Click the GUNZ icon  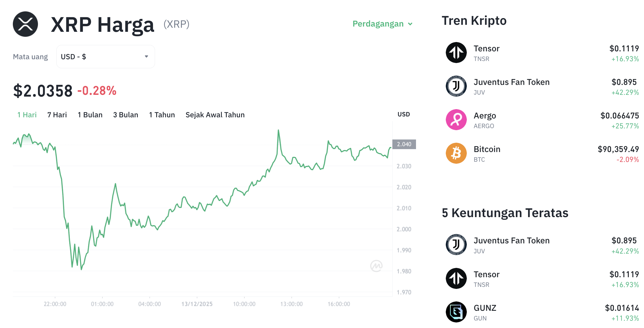[456, 312]
